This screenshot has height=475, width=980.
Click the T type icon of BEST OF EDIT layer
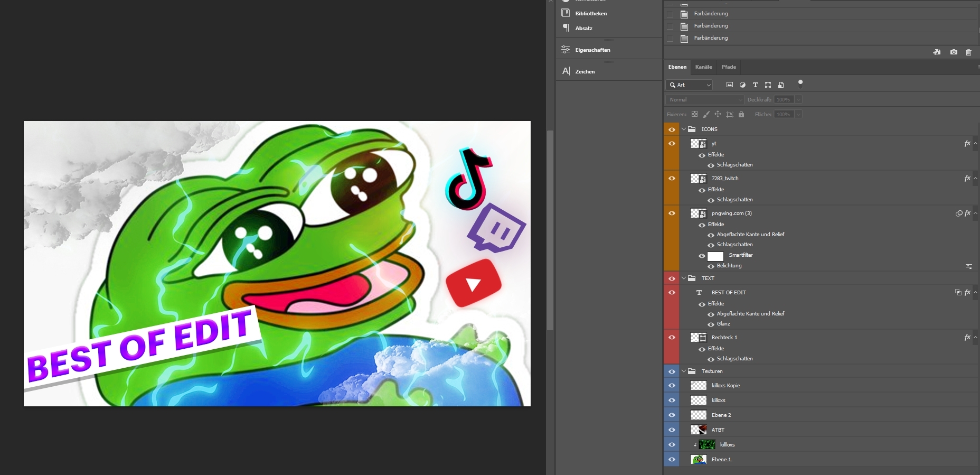tap(699, 293)
